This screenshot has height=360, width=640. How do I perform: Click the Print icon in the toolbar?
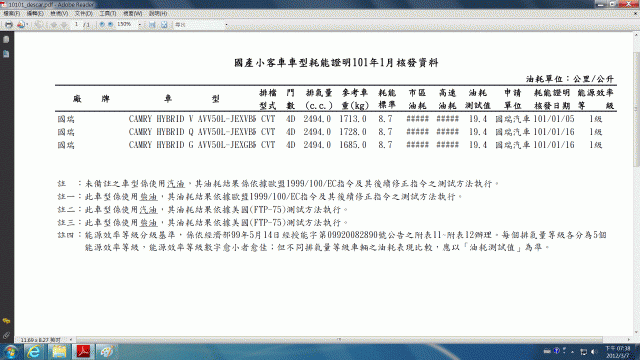tap(9, 24)
